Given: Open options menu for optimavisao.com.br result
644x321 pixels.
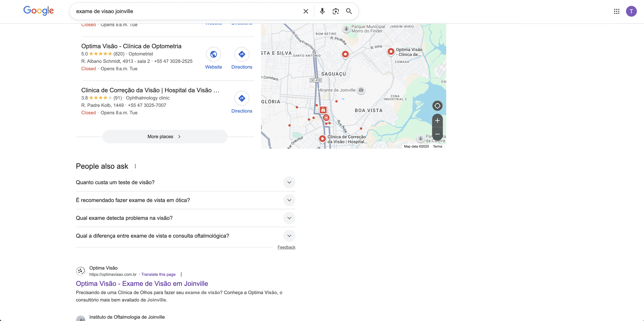Looking at the screenshot, I should 181,274.
